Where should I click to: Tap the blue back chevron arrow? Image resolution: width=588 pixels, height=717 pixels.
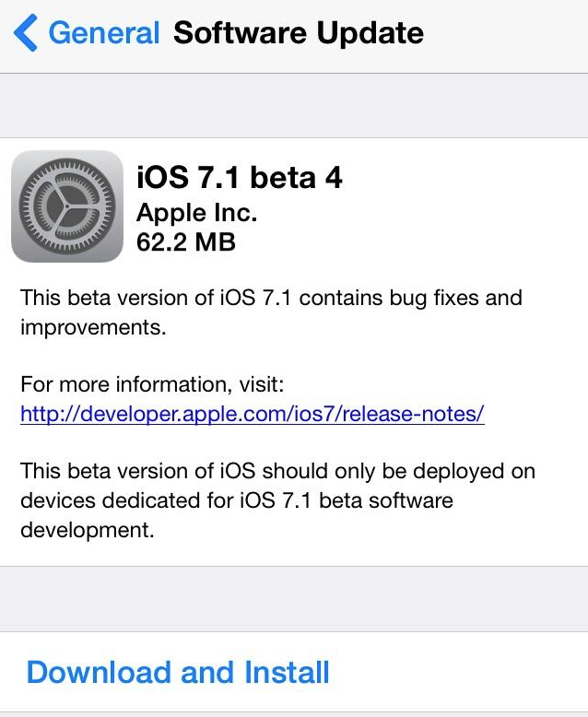pos(26,34)
